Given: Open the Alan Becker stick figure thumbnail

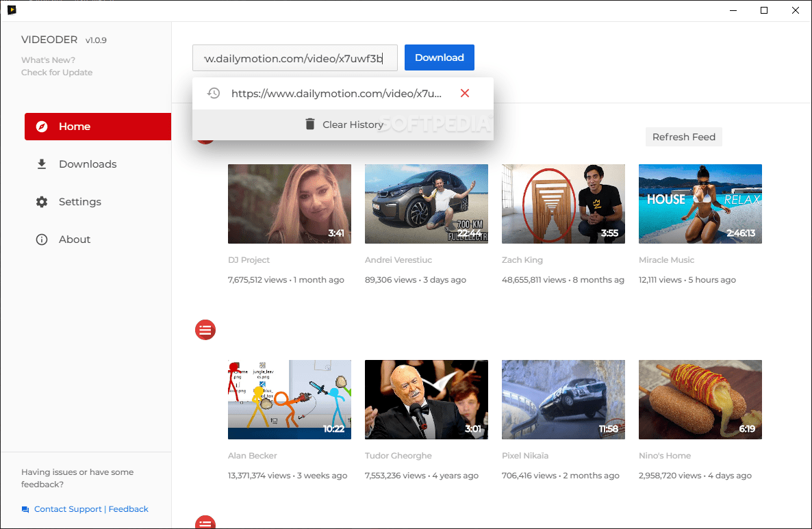Looking at the screenshot, I should (x=290, y=400).
